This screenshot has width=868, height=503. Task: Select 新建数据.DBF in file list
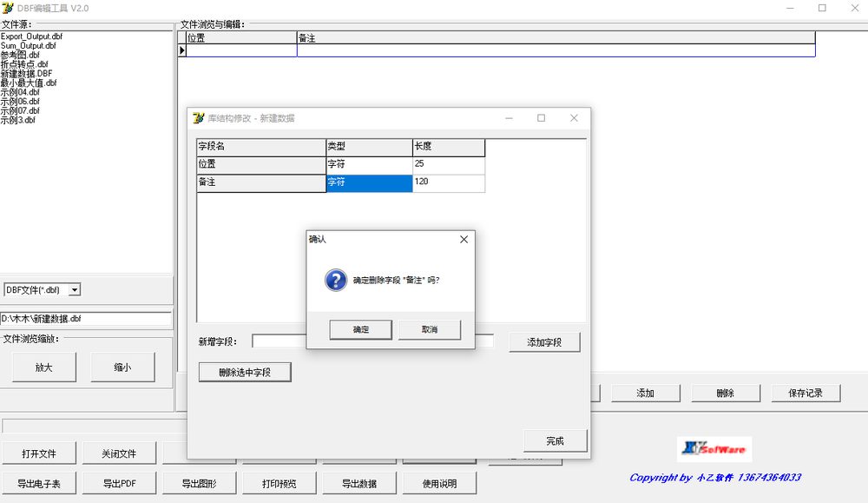tap(26, 74)
